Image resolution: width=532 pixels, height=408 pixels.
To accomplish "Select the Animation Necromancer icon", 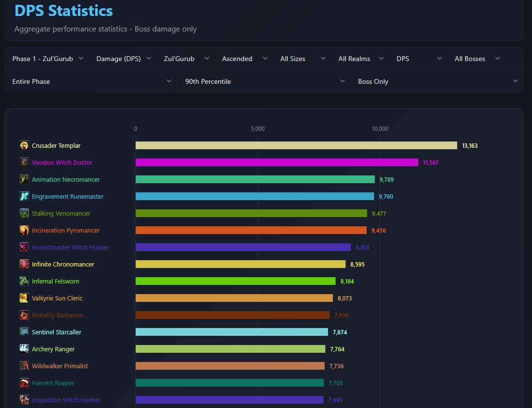I will click(24, 180).
